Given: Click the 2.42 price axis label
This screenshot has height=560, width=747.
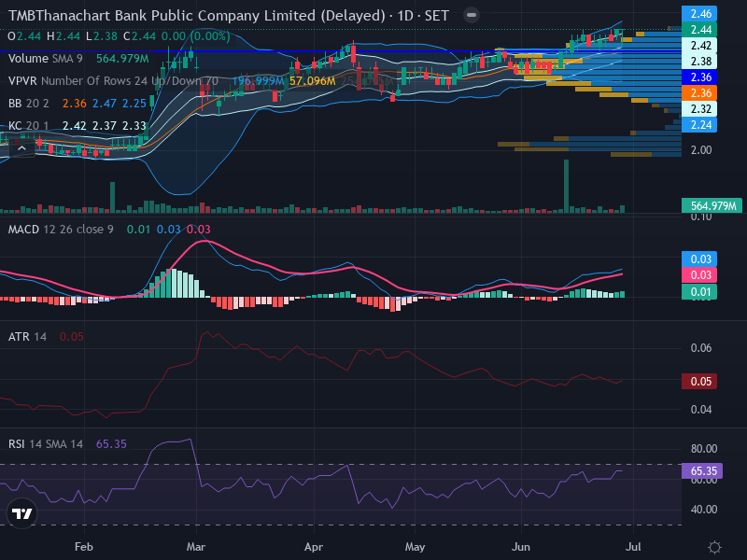Looking at the screenshot, I should click(699, 46).
